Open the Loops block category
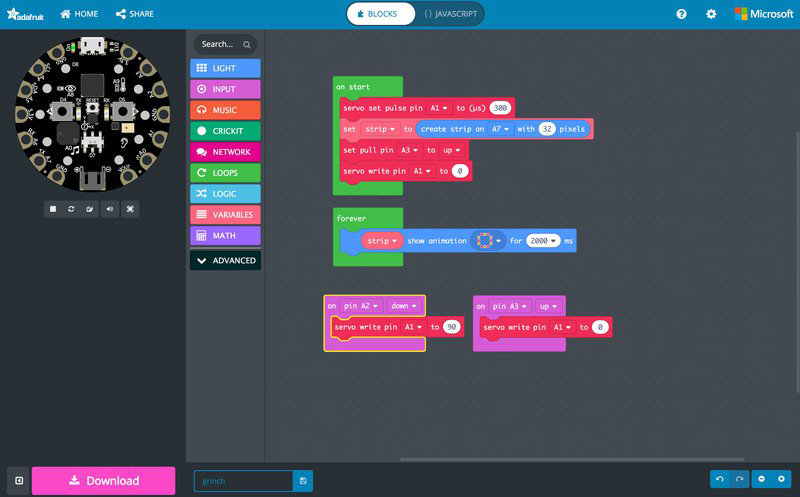Image resolution: width=800 pixels, height=497 pixels. pyautogui.click(x=225, y=173)
